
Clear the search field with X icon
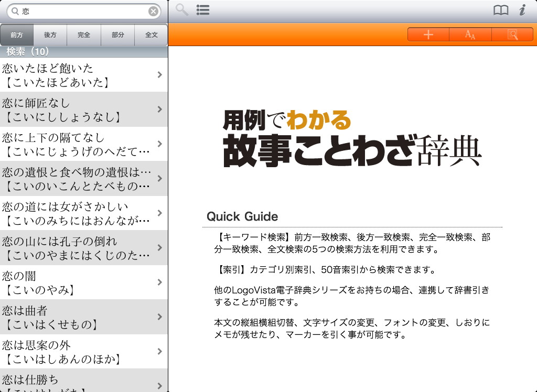(153, 12)
